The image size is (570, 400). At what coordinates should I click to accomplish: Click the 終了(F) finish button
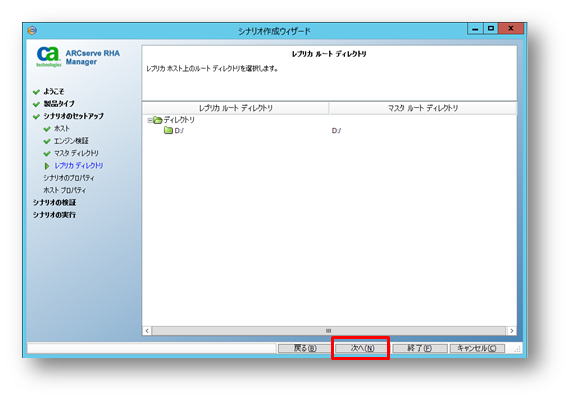point(420,348)
